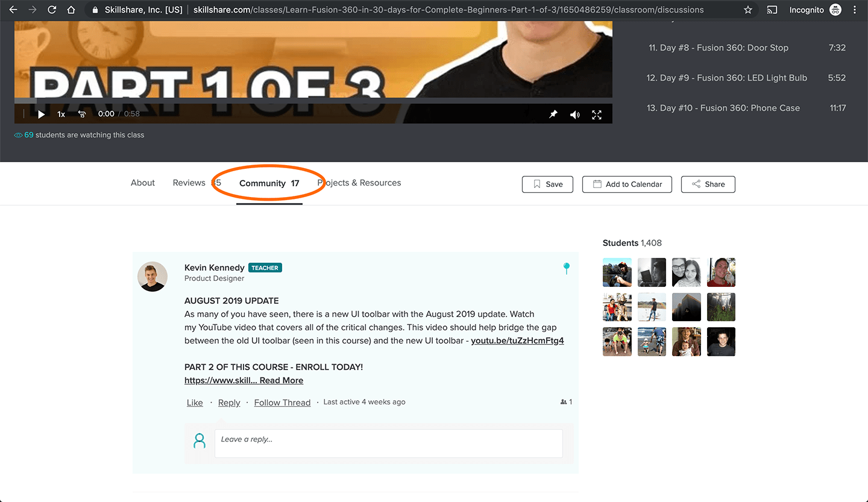Click the TEACHER badge

tap(265, 268)
